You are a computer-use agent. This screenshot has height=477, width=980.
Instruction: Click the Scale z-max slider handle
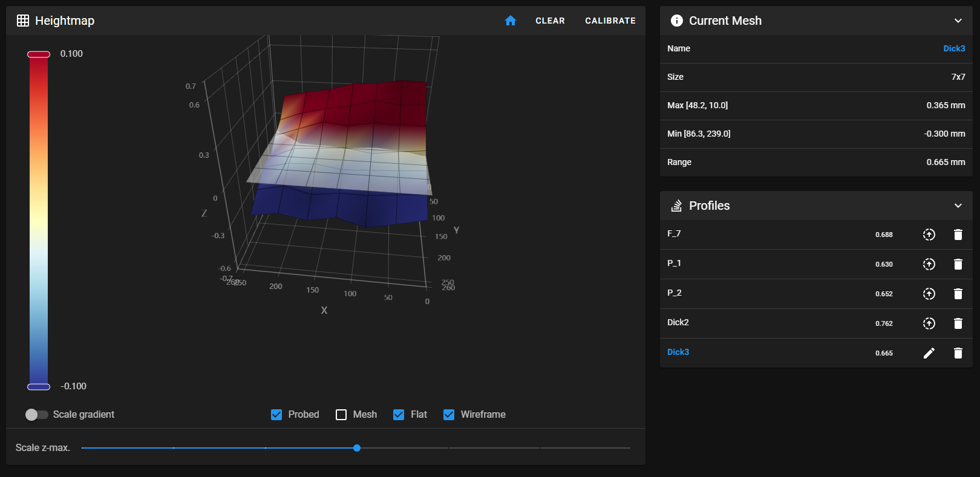pyautogui.click(x=357, y=448)
